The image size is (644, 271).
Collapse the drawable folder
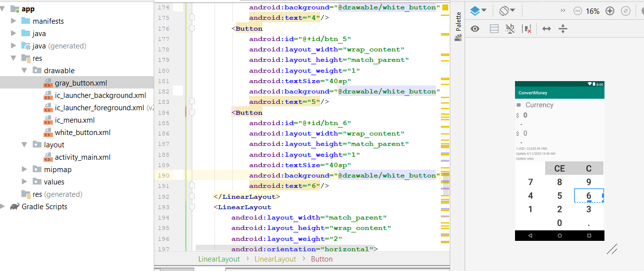(24, 71)
